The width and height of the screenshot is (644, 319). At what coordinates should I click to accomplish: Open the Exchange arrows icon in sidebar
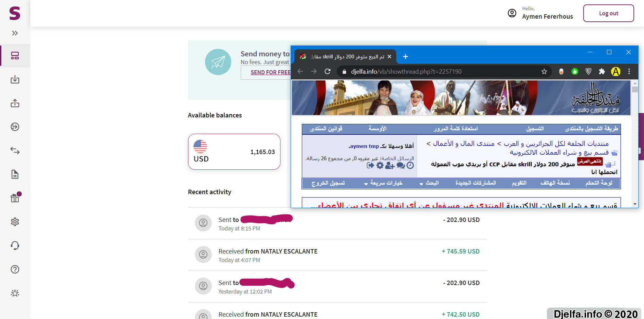pyautogui.click(x=15, y=150)
